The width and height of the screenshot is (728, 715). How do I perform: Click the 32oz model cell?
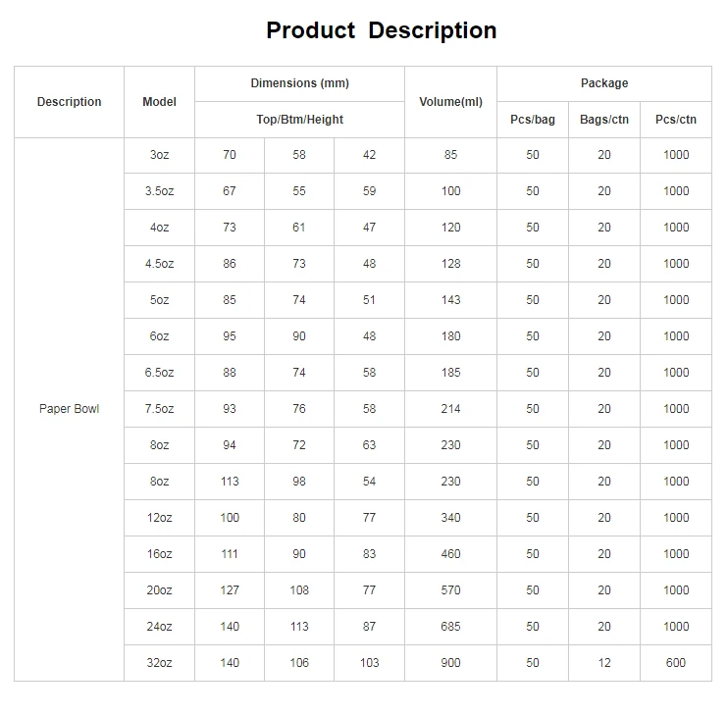159,663
